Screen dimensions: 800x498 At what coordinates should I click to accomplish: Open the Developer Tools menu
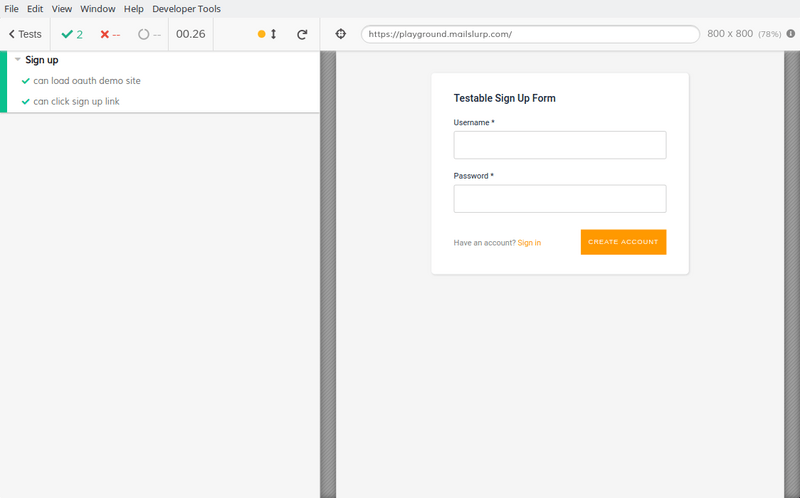186,9
